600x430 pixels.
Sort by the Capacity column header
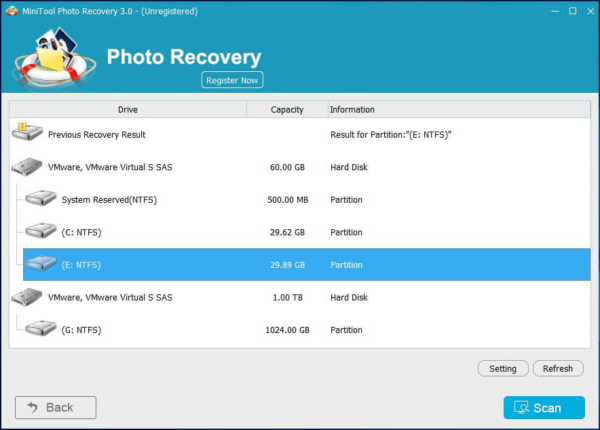pos(287,109)
